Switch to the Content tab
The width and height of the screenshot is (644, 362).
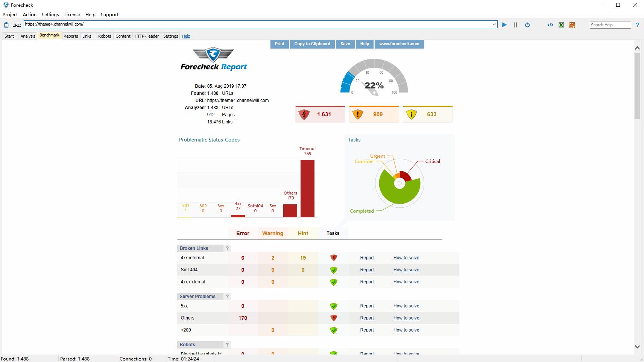point(123,36)
